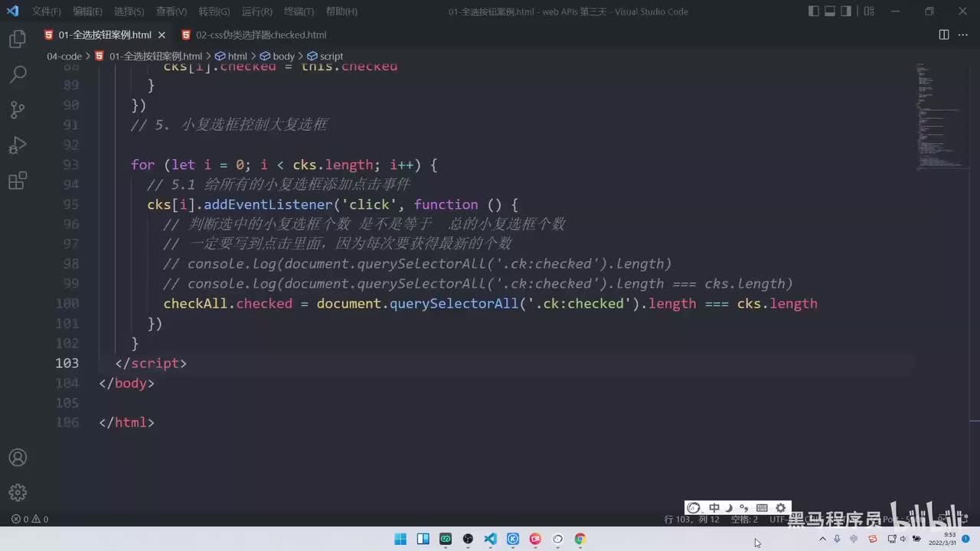This screenshot has width=980, height=551.
Task: Click checkAll on line 100
Action: [x=195, y=303]
